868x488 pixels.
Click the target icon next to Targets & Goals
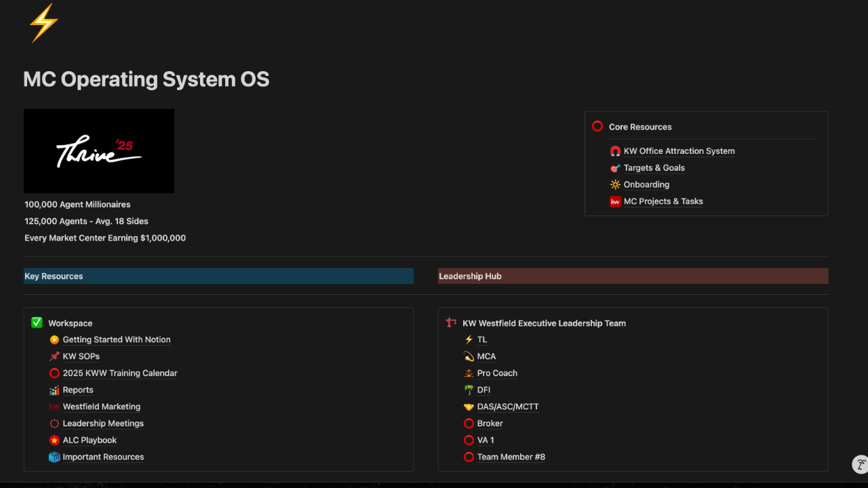pos(615,168)
